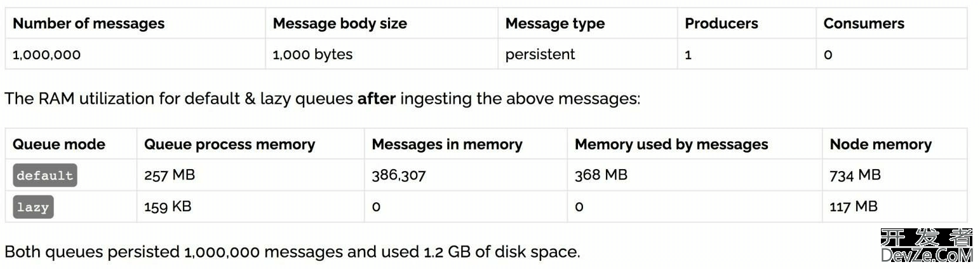Click the 'Memory used by messages' header
This screenshot has height=269, width=980.
click(x=671, y=144)
